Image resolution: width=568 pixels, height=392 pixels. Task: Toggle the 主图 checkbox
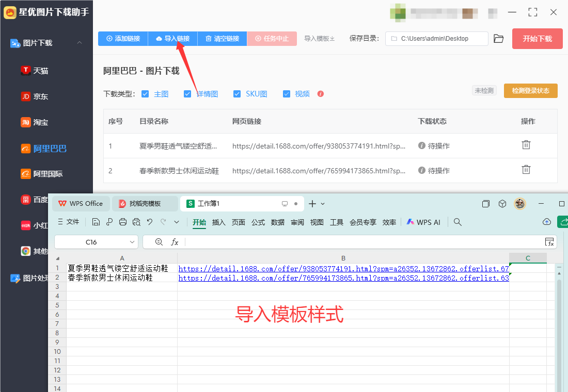click(145, 94)
